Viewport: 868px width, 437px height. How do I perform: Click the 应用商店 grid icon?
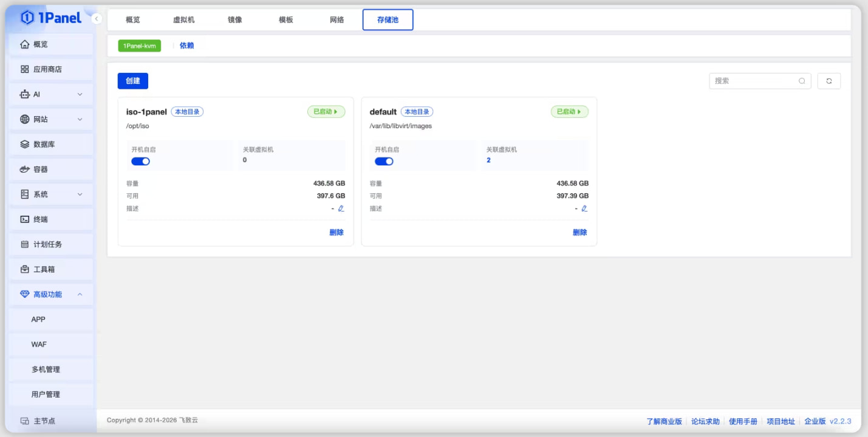coord(25,69)
